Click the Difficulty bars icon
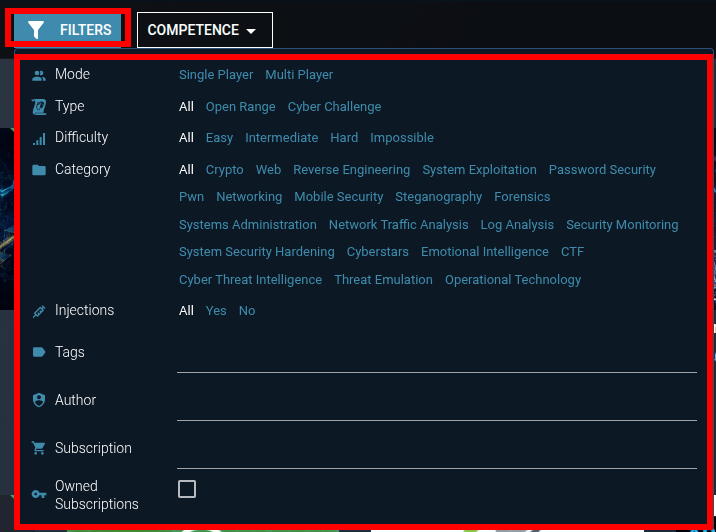The image size is (716, 532). pos(39,139)
